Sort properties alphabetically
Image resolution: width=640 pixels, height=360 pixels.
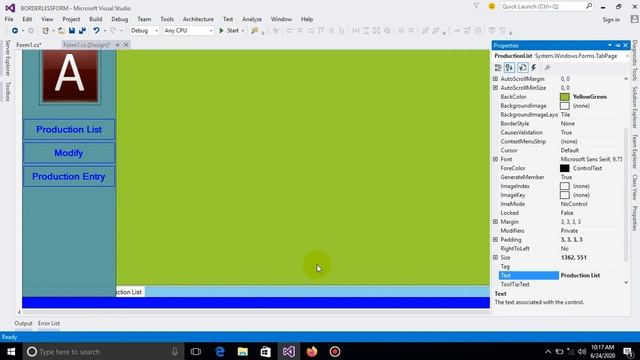click(x=509, y=68)
